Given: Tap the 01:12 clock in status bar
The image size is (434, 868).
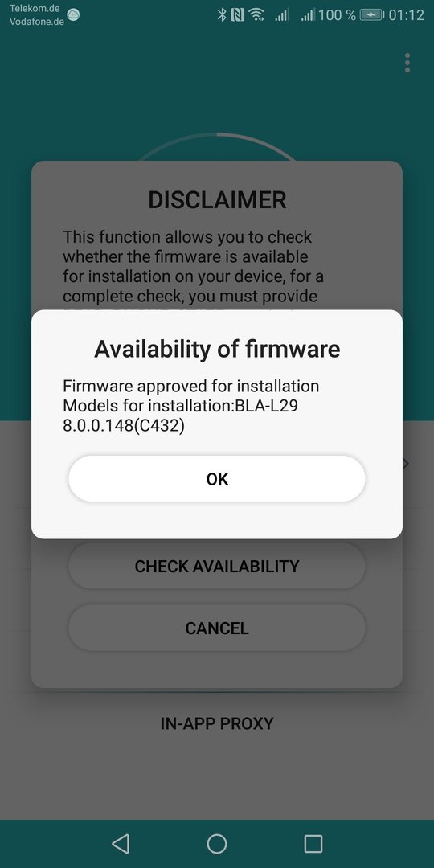Looking at the screenshot, I should [407, 15].
